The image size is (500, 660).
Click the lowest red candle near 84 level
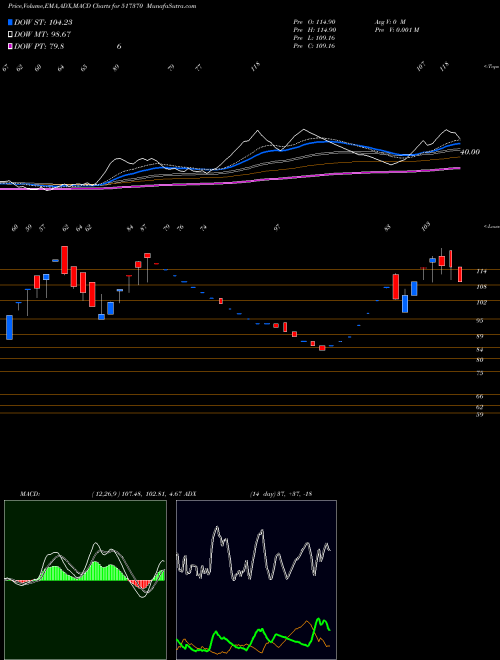click(x=322, y=348)
